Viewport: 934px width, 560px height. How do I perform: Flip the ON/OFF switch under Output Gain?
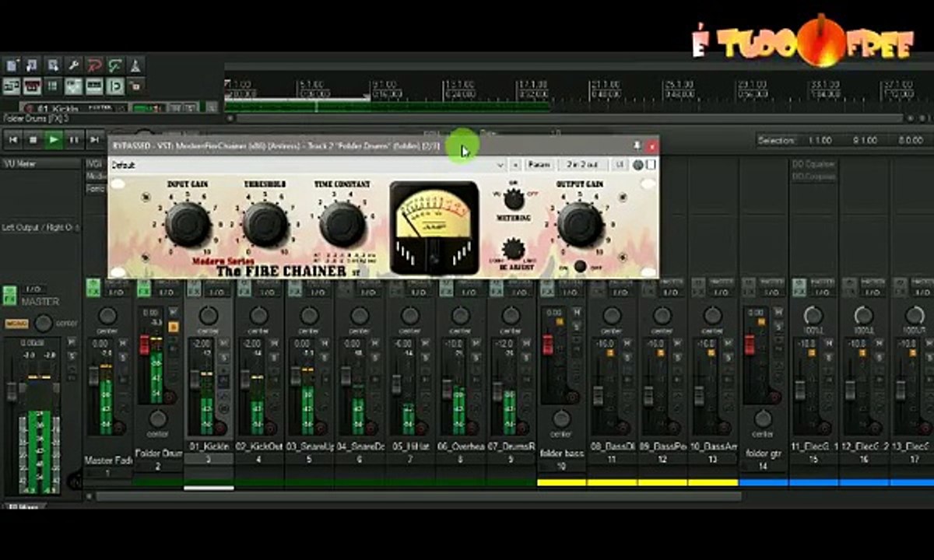580,266
